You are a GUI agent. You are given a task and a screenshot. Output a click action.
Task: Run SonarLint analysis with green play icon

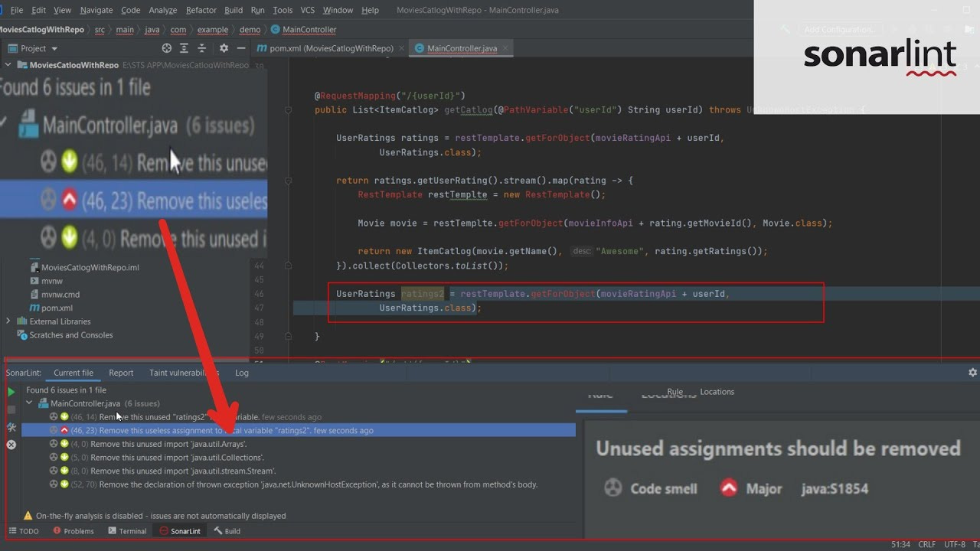point(11,392)
